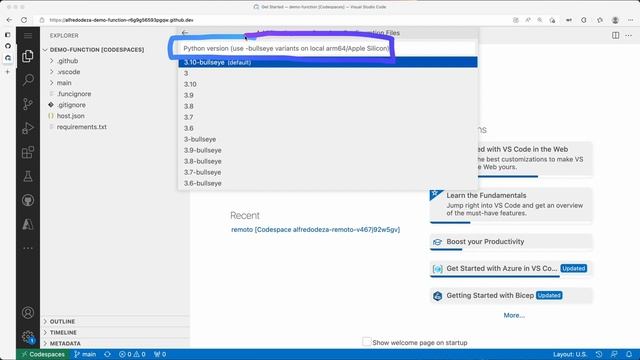Image resolution: width=640 pixels, height=360 pixels.
Task: Select Python version 3
Action: [328, 73]
